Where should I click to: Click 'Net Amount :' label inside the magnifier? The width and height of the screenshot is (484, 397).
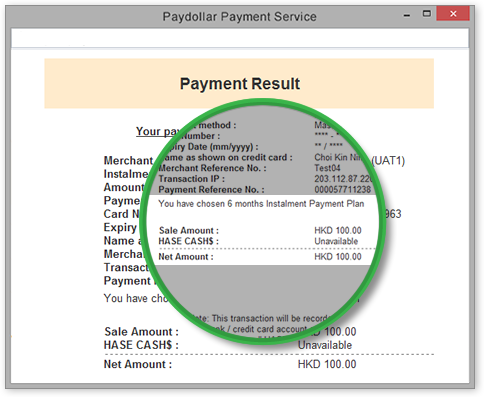pyautogui.click(x=186, y=257)
